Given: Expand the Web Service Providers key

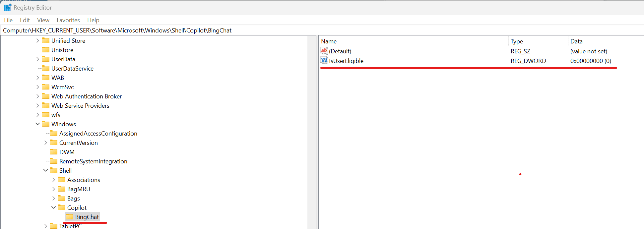Looking at the screenshot, I should tap(37, 106).
